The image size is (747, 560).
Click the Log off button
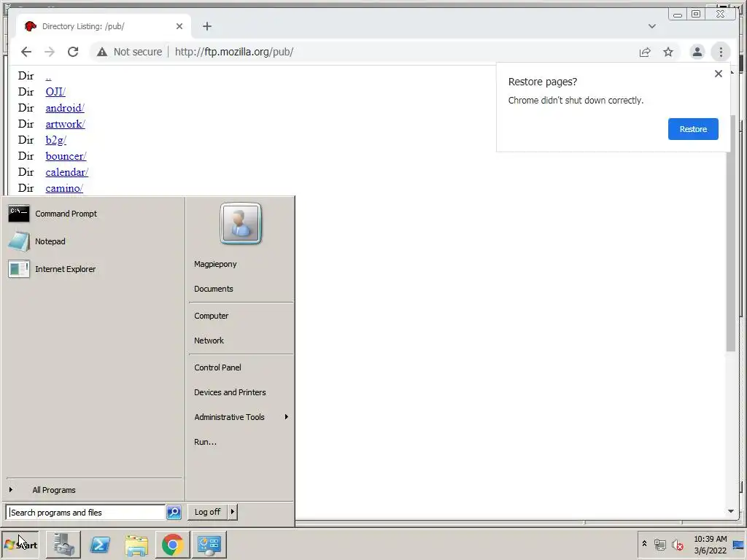tap(207, 512)
